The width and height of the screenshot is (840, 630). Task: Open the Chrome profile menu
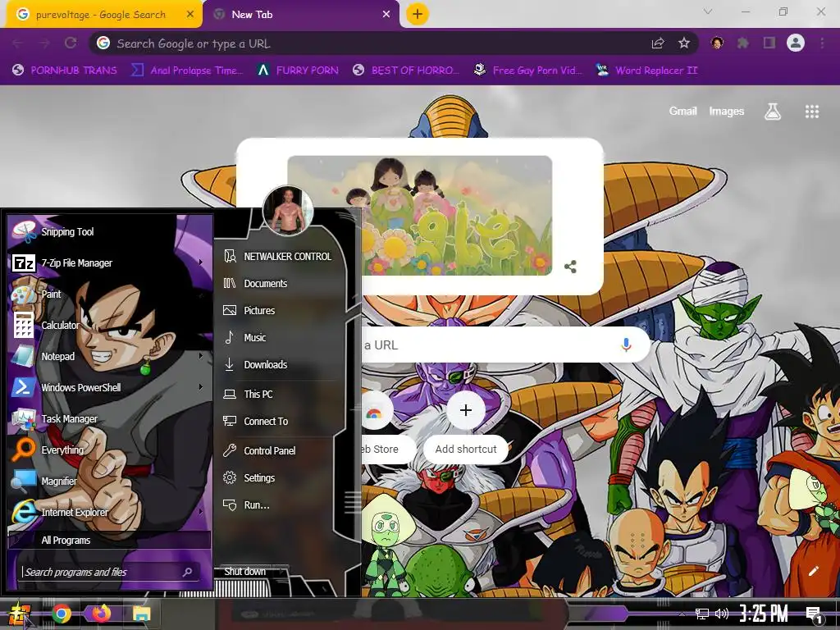point(796,43)
